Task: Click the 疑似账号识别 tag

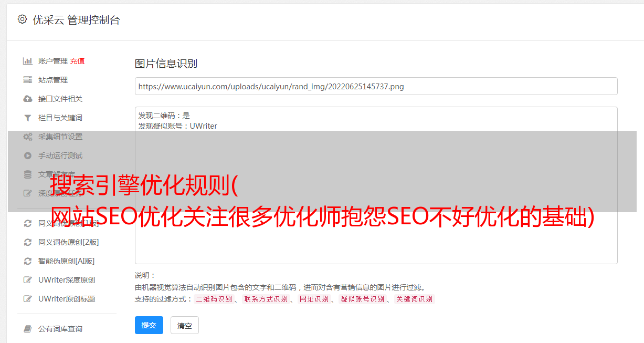Action: tap(362, 299)
